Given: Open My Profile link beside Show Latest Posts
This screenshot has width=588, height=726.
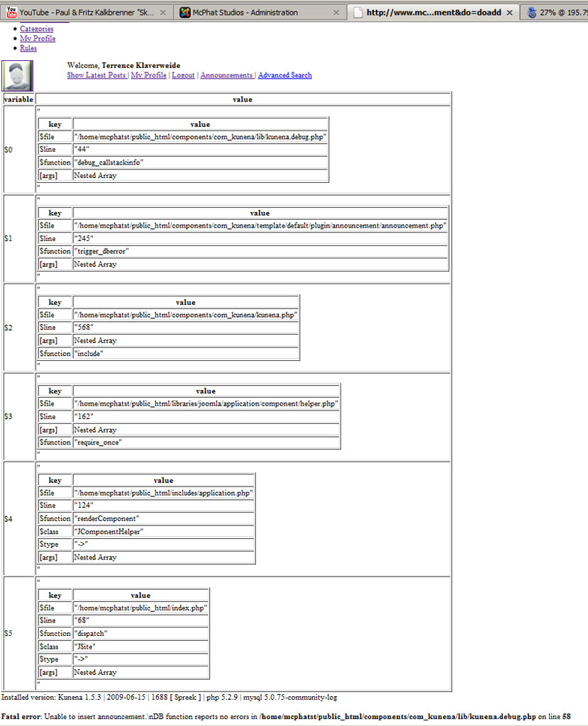Looking at the screenshot, I should point(148,75).
